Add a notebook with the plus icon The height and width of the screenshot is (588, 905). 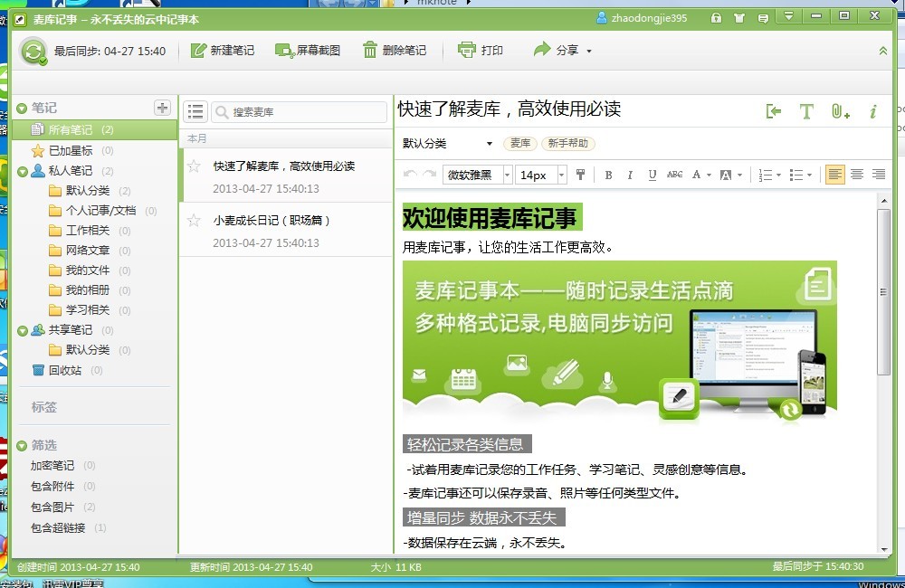[x=162, y=108]
